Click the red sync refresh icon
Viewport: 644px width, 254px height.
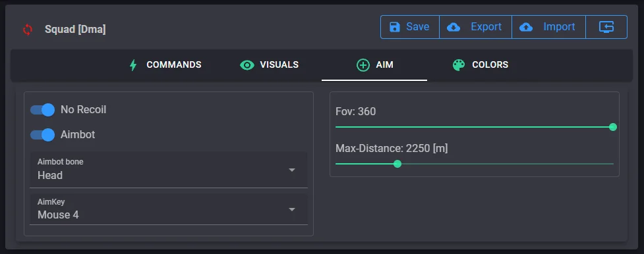pos(28,30)
